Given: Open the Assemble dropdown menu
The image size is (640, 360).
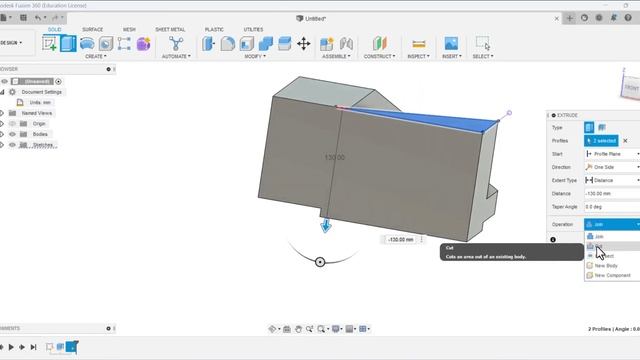Looking at the screenshot, I should pyautogui.click(x=336, y=56).
